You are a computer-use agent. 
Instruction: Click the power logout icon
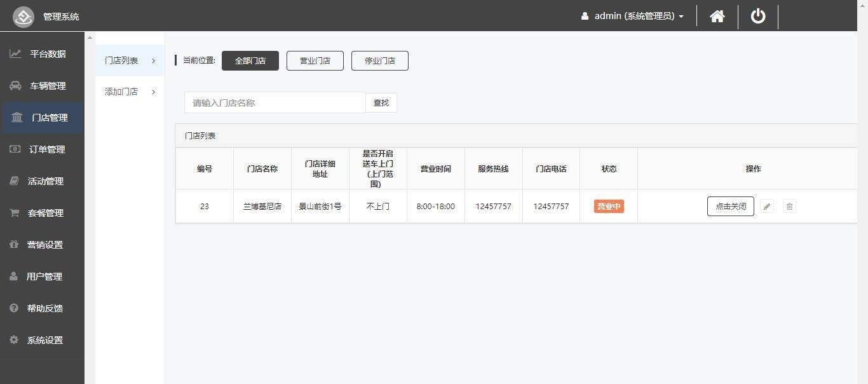coord(758,16)
